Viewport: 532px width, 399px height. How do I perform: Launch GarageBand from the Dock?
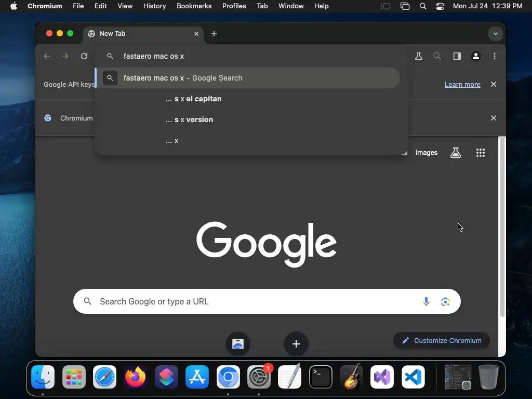click(352, 377)
